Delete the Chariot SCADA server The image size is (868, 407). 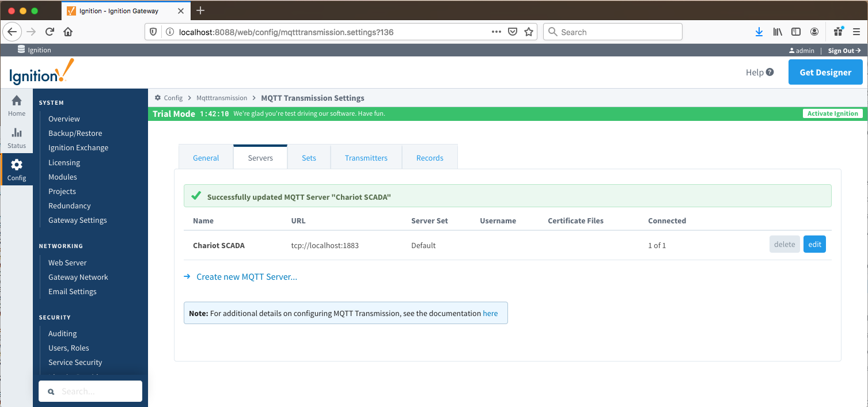tap(784, 245)
